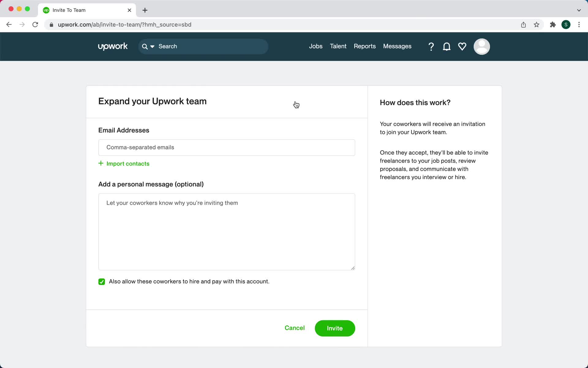Screen dimensions: 588x368
Task: Click the browser share/export icon
Action: (524, 24)
